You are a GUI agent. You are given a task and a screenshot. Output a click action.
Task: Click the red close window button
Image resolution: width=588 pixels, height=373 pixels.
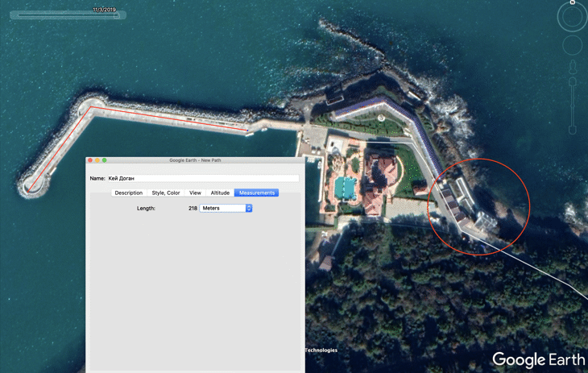pos(90,160)
